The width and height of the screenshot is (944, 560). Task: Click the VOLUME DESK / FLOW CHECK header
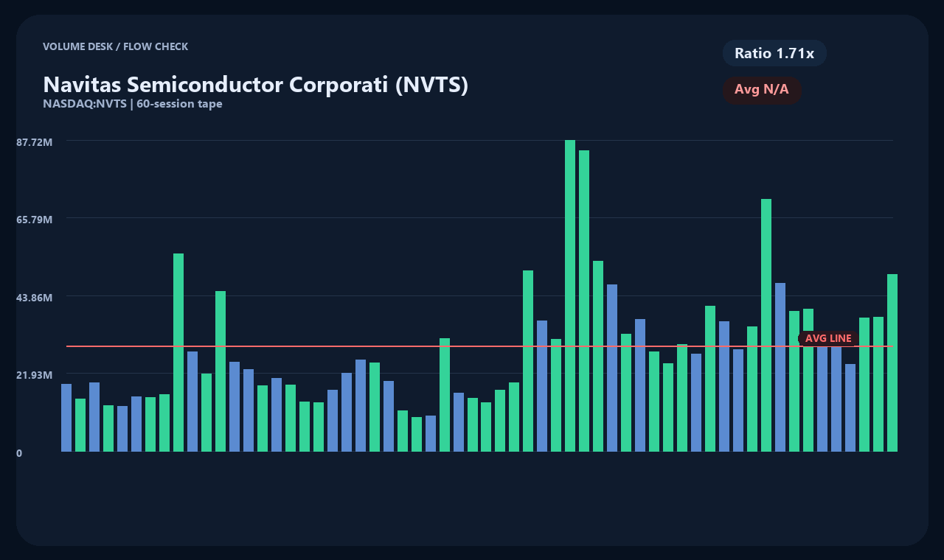coord(116,46)
